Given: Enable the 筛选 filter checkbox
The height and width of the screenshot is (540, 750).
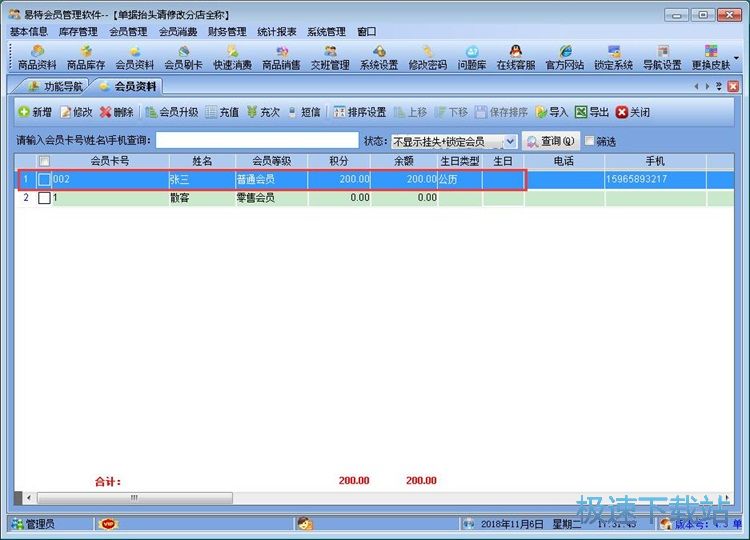Looking at the screenshot, I should click(590, 141).
